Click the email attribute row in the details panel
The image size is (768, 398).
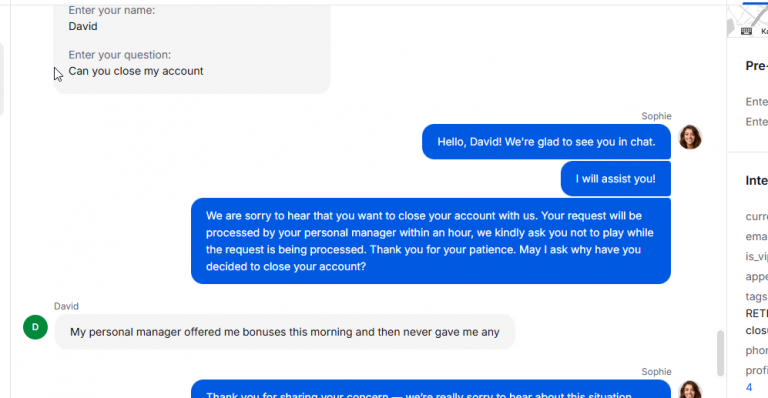point(757,236)
